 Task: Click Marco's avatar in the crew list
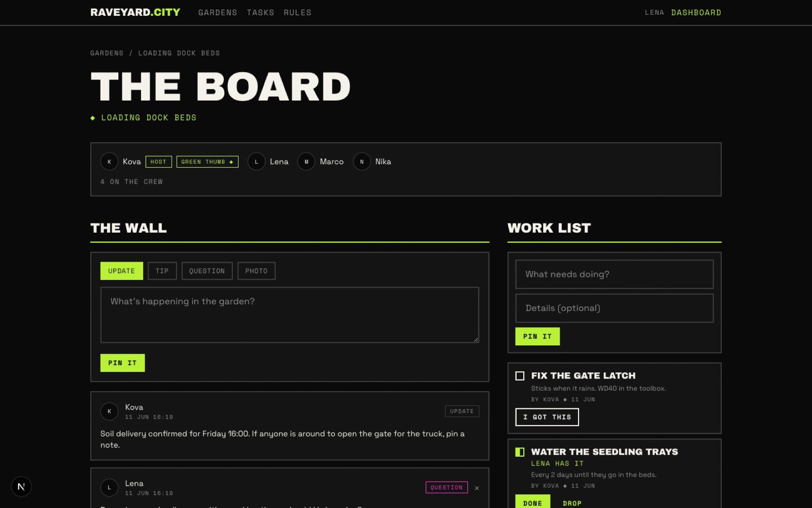(x=306, y=162)
